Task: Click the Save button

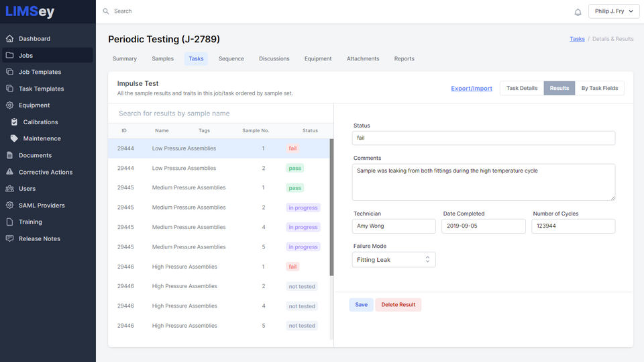Action: pos(361,305)
